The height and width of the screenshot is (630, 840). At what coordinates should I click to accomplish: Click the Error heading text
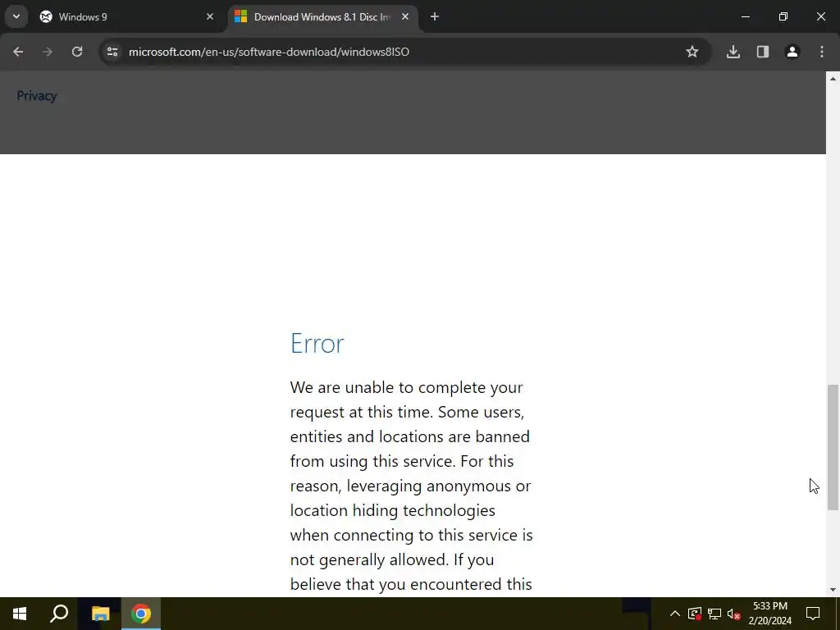tap(317, 343)
